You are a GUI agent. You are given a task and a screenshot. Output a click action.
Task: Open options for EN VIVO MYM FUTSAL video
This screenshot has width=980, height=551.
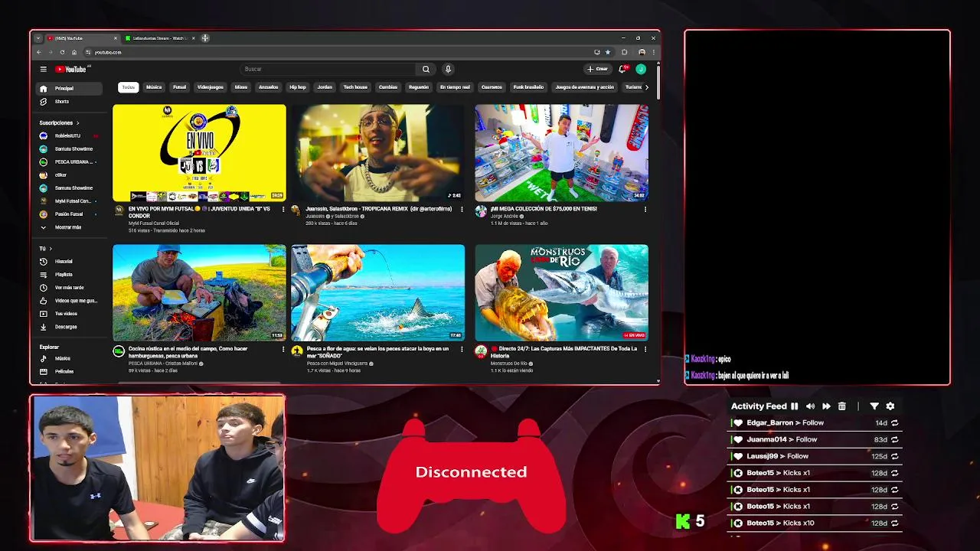click(283, 209)
